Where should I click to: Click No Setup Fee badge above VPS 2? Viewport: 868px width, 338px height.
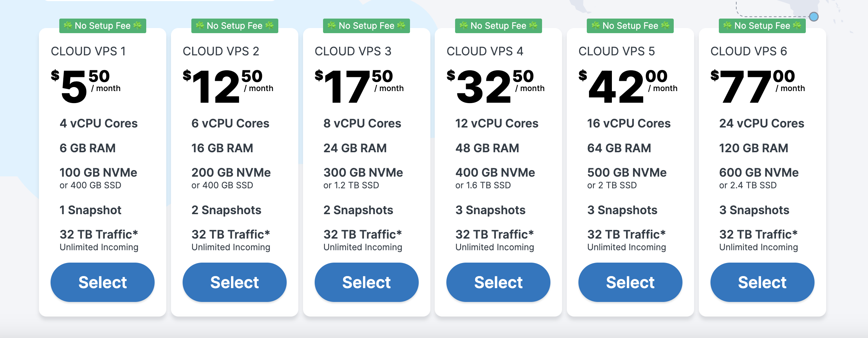[235, 26]
